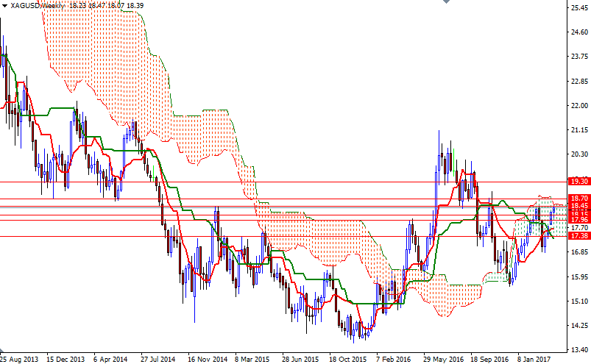This screenshot has height=364, width=591.
Task: Click the 25.45 value on price axis
Action: [x=580, y=7]
